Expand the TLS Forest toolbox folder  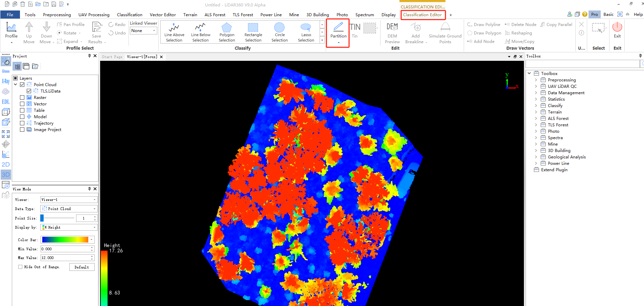pyautogui.click(x=536, y=125)
